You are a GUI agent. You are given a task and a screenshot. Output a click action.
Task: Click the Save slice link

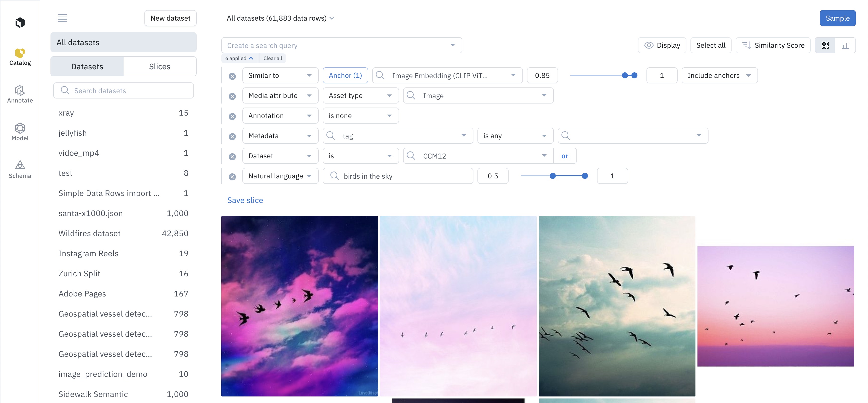245,200
